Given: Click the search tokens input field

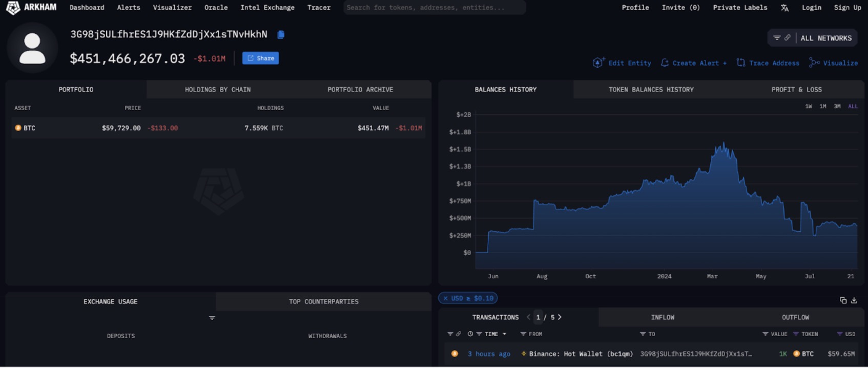Looking at the screenshot, I should pos(435,8).
